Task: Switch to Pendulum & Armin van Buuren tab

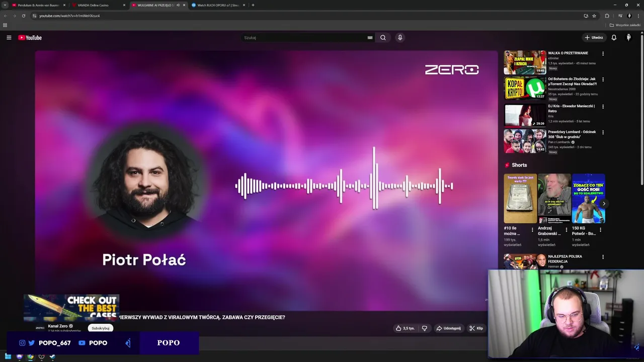Action: (39, 5)
